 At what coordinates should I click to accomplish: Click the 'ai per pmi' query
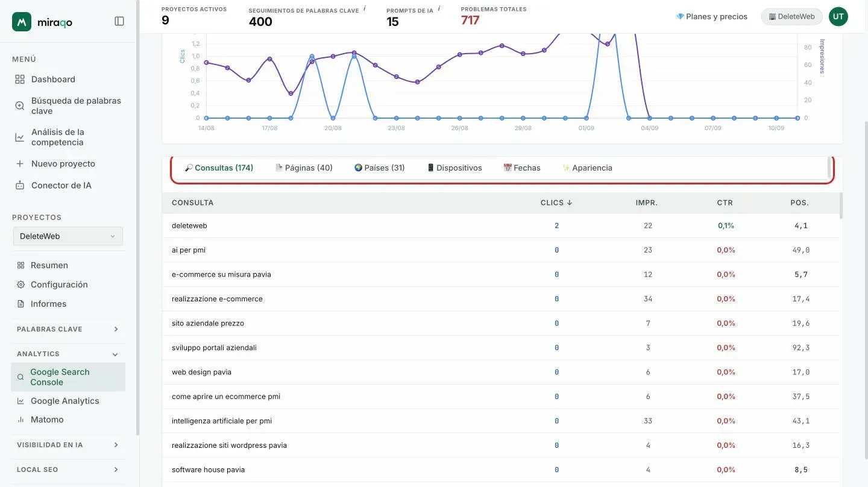tap(189, 250)
